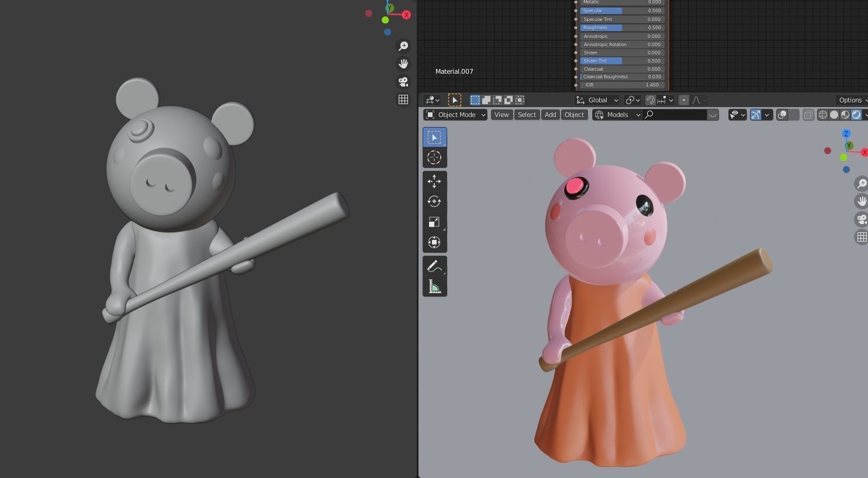Toggle proportional editing
Screen dimensions: 868x478
[684, 100]
